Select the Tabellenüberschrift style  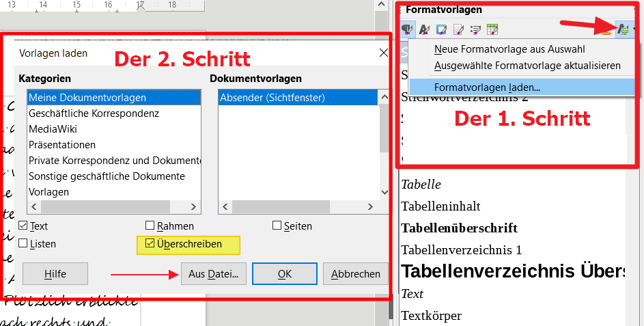point(459,228)
